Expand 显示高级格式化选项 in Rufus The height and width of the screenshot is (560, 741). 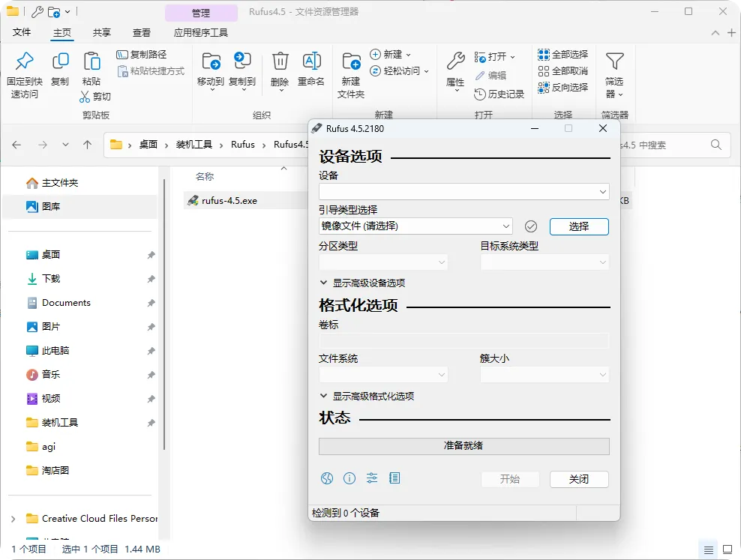pos(367,396)
